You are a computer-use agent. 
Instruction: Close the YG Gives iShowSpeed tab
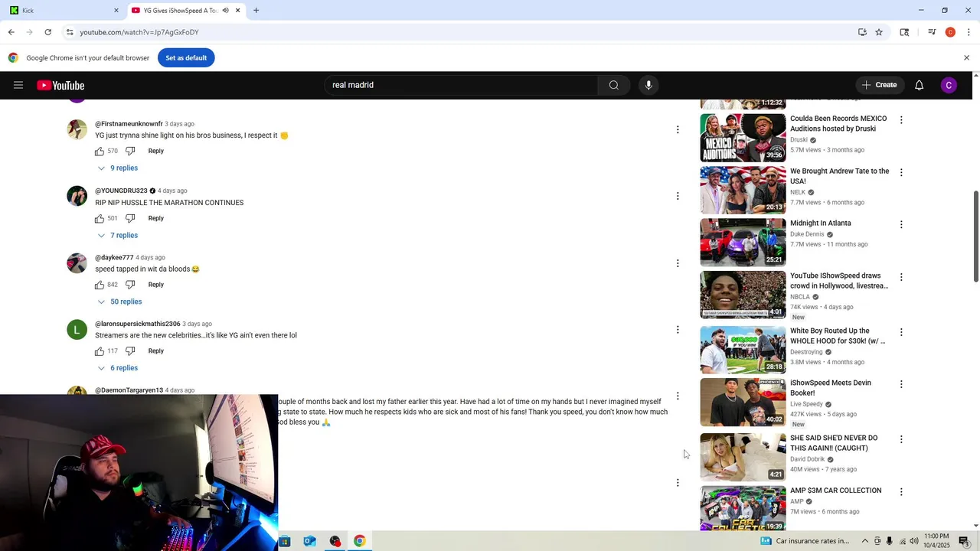pyautogui.click(x=237, y=11)
